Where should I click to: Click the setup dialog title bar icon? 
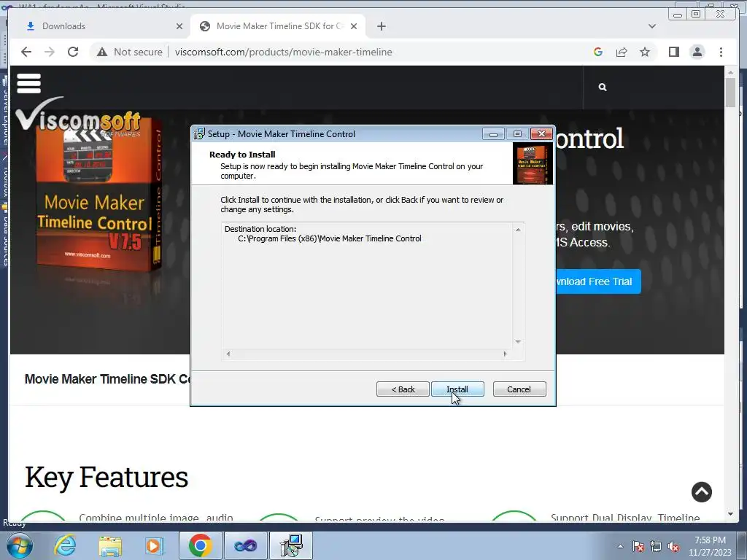[199, 134]
